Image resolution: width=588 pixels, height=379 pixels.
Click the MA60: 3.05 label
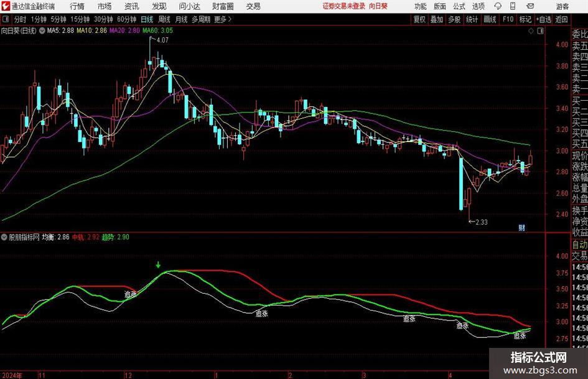(157, 30)
